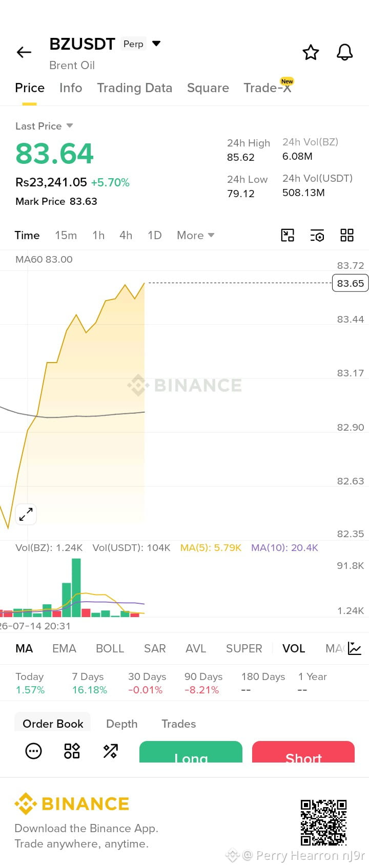This screenshot has height=868, width=369.
Task: Toggle the MA indicator
Action: coord(24,648)
